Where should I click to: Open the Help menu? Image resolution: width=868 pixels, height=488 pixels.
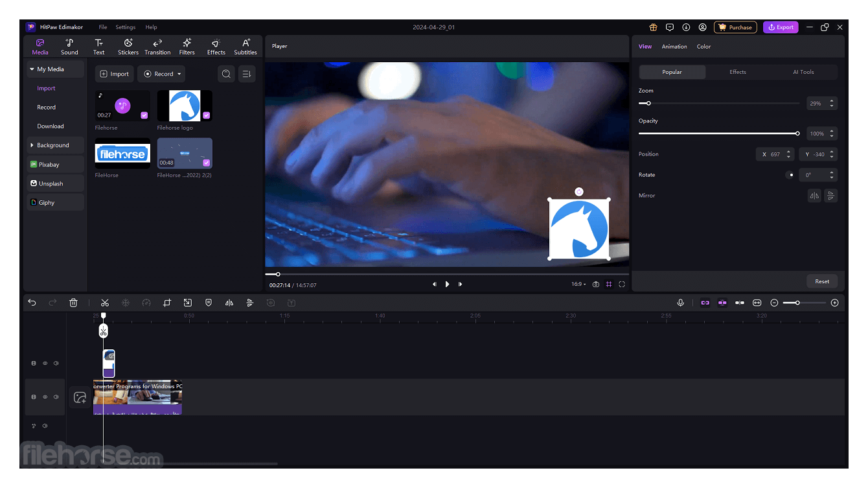click(x=151, y=27)
